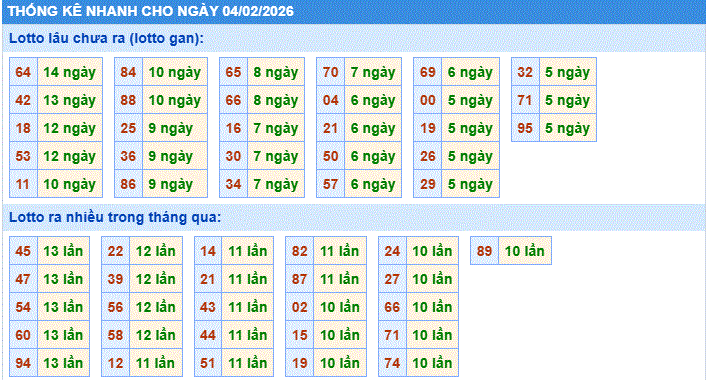Click number 71 showing 10 lần

[392, 335]
